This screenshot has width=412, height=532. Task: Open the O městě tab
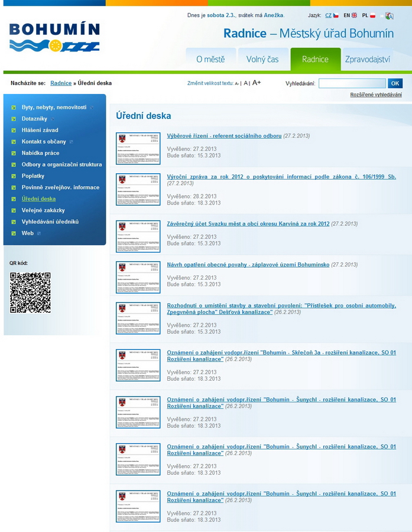click(211, 59)
